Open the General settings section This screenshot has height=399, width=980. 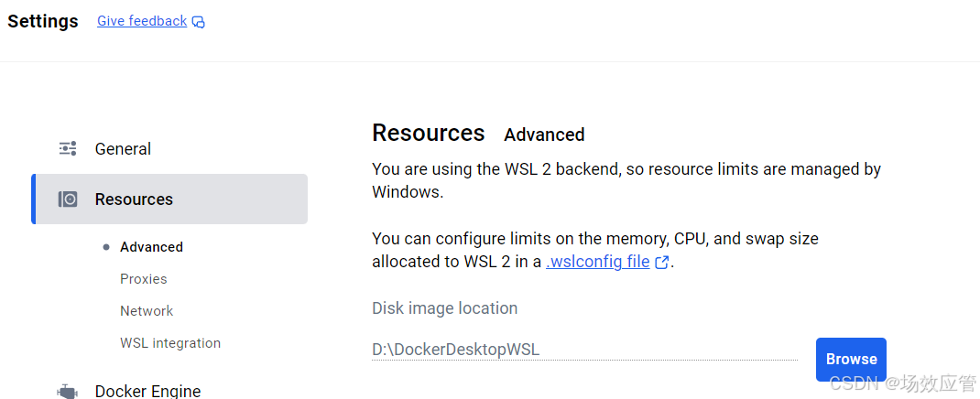pyautogui.click(x=123, y=148)
